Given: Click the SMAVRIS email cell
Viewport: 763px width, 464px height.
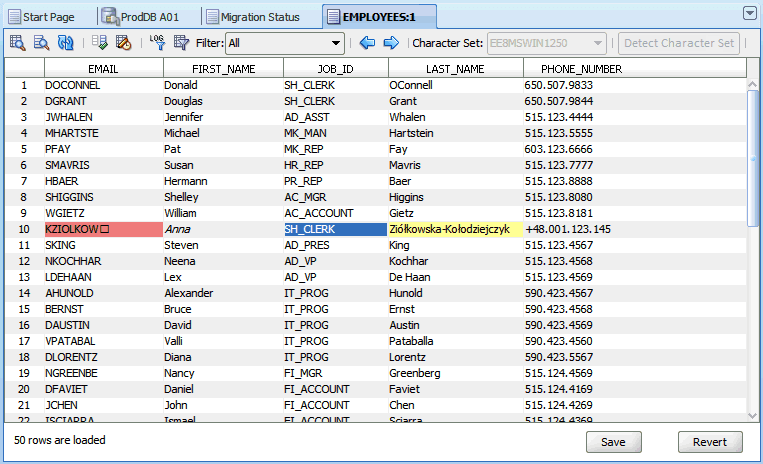Looking at the screenshot, I should coord(104,165).
